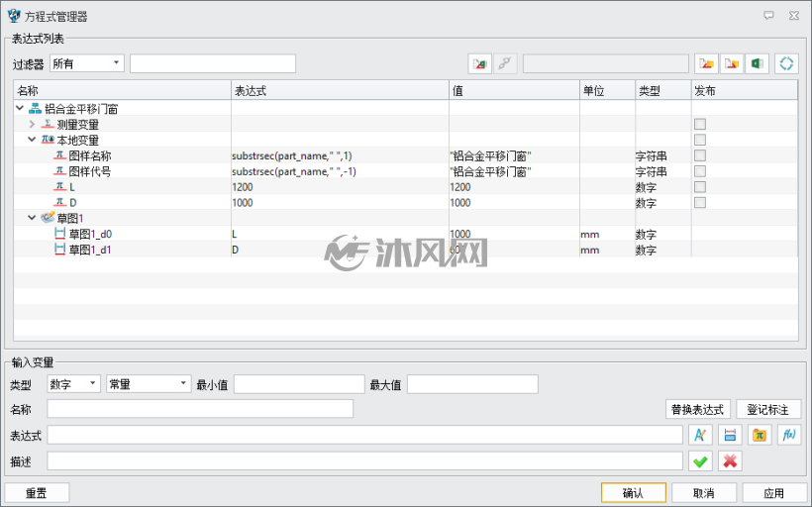Toggle publish checkbox for 图样代号
The height and width of the screenshot is (507, 812).
click(700, 171)
